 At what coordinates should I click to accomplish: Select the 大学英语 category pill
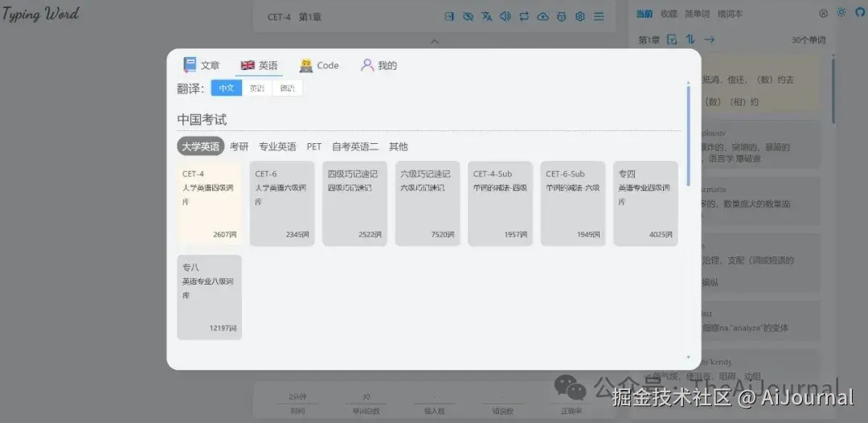click(x=200, y=146)
